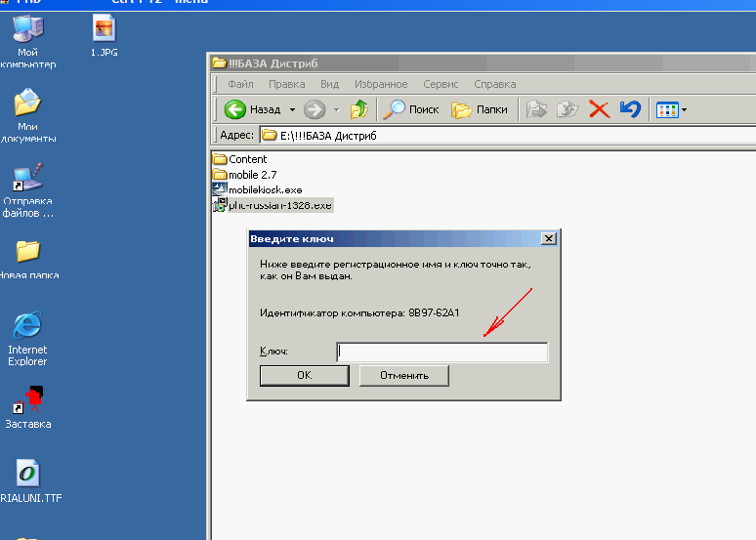Click the folder icon in Explorer title bar
Screen dimensions: 756x540
pyautogui.click(x=220, y=63)
